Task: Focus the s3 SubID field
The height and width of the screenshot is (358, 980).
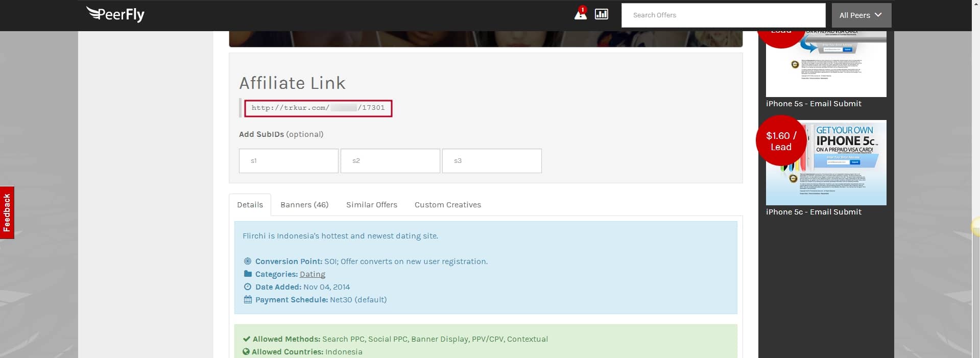Action: pyautogui.click(x=492, y=161)
